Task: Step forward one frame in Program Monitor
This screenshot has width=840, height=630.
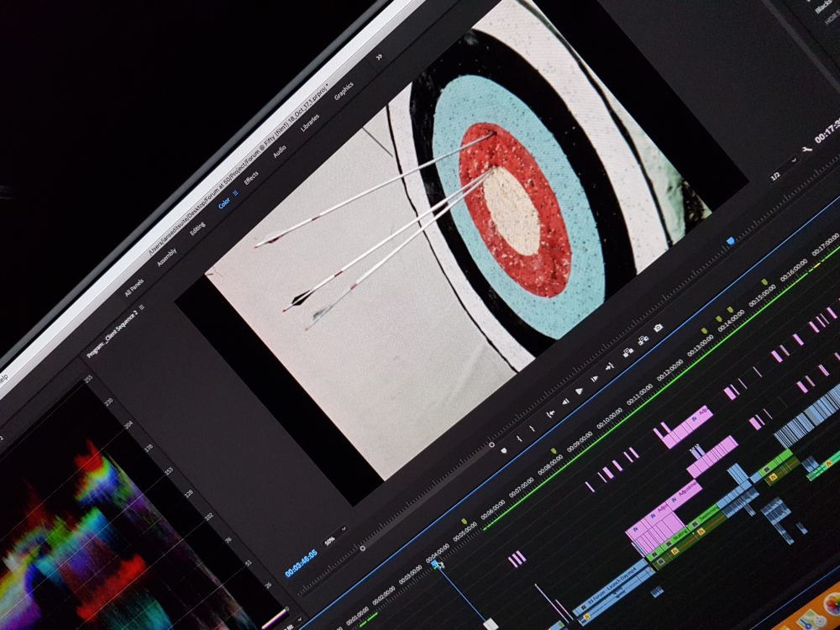Action: [594, 379]
